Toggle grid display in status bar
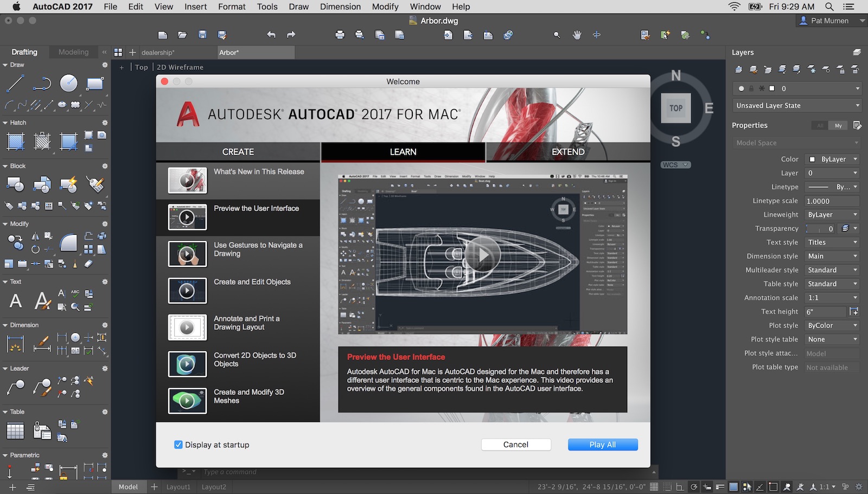Screen dimensions: 868x494 tap(654, 487)
